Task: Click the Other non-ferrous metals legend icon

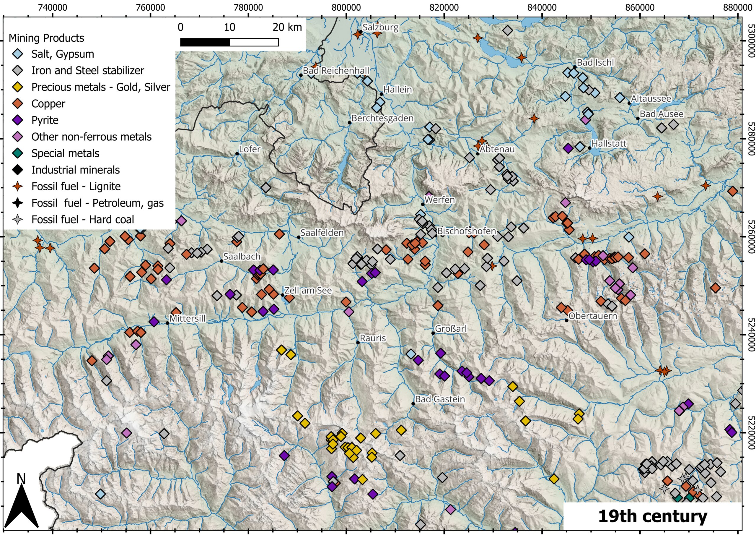Action: (17, 137)
